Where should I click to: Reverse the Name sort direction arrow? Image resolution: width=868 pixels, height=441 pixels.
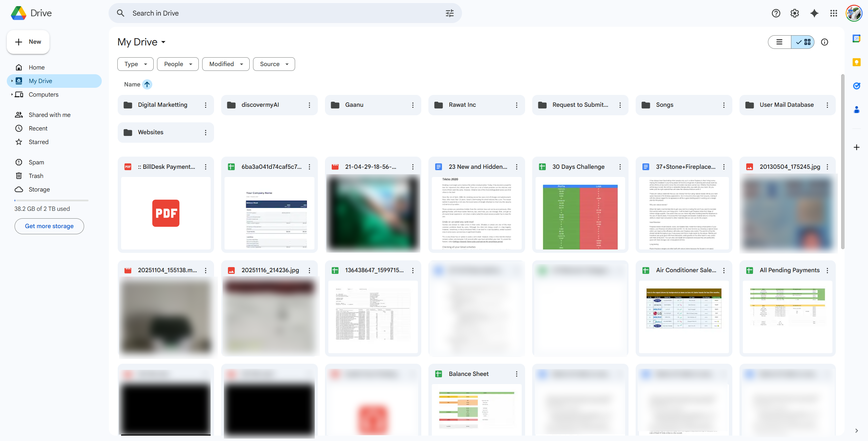(x=147, y=84)
